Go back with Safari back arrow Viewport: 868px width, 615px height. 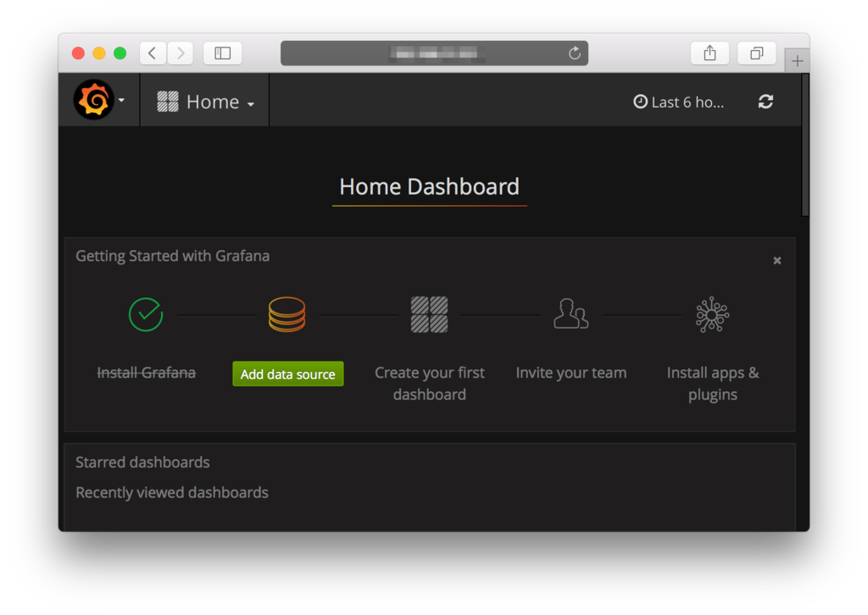click(153, 53)
